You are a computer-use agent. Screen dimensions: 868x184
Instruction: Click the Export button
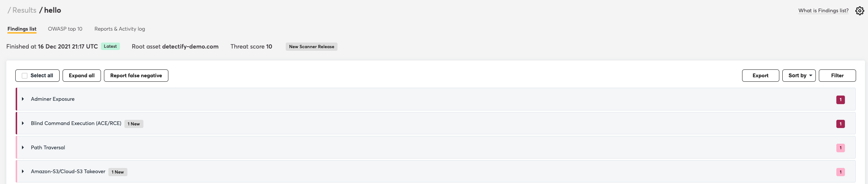(760, 75)
